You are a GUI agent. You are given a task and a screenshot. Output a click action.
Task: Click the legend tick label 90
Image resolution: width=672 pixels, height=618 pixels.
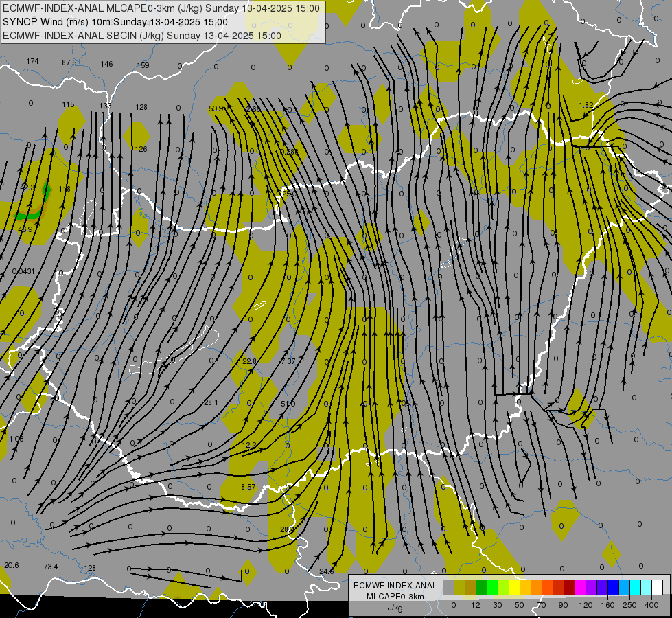click(x=563, y=605)
